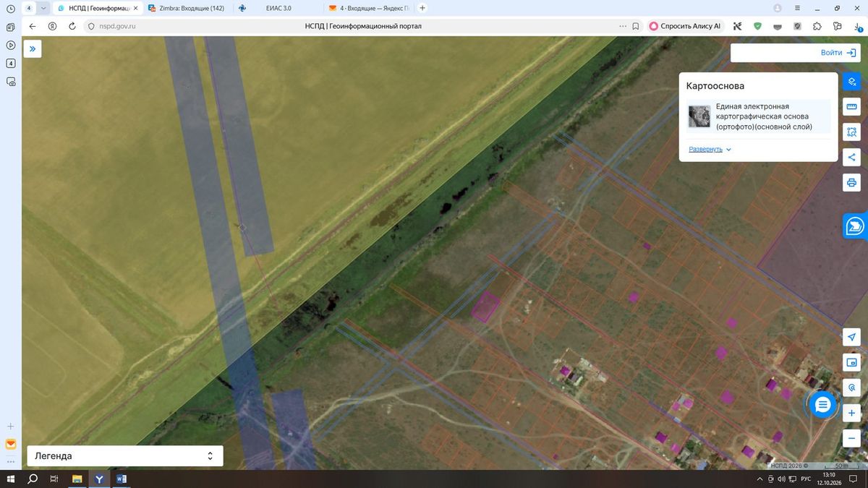The width and height of the screenshot is (868, 488).
Task: Expand the Легенда legend panel
Action: (x=125, y=456)
